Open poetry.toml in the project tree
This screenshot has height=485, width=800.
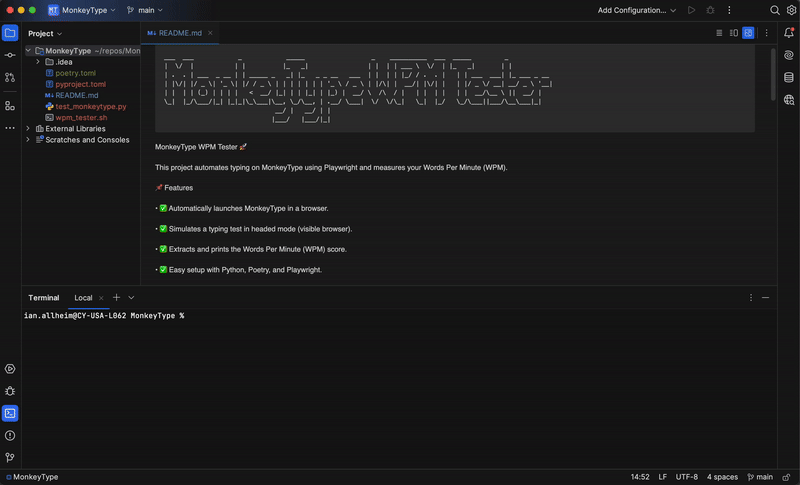(x=75, y=73)
